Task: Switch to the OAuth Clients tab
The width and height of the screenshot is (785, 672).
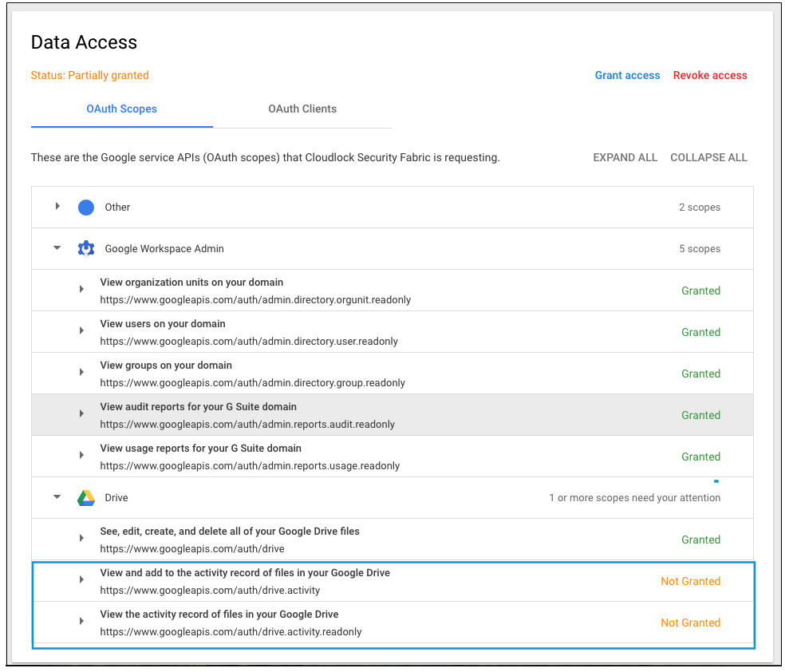Action: click(302, 109)
